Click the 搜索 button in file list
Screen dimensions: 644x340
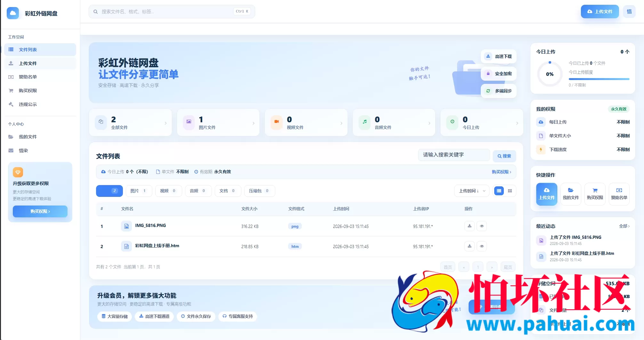504,156
